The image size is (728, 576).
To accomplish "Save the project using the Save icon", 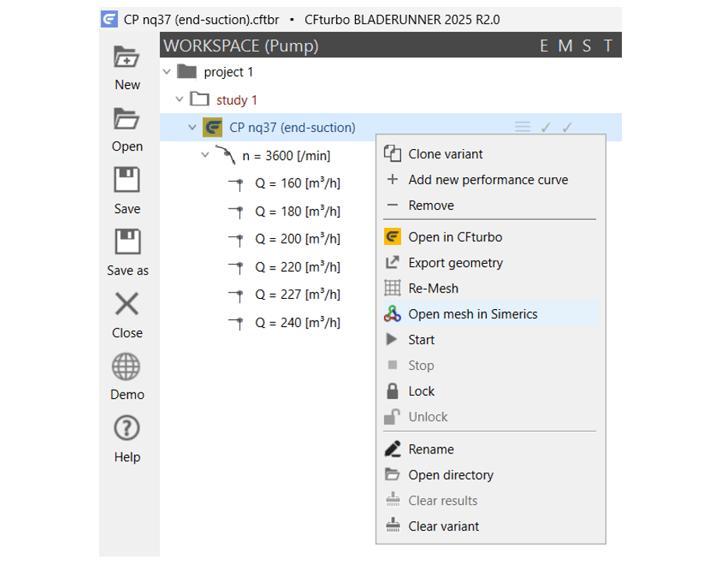I will click(x=126, y=180).
